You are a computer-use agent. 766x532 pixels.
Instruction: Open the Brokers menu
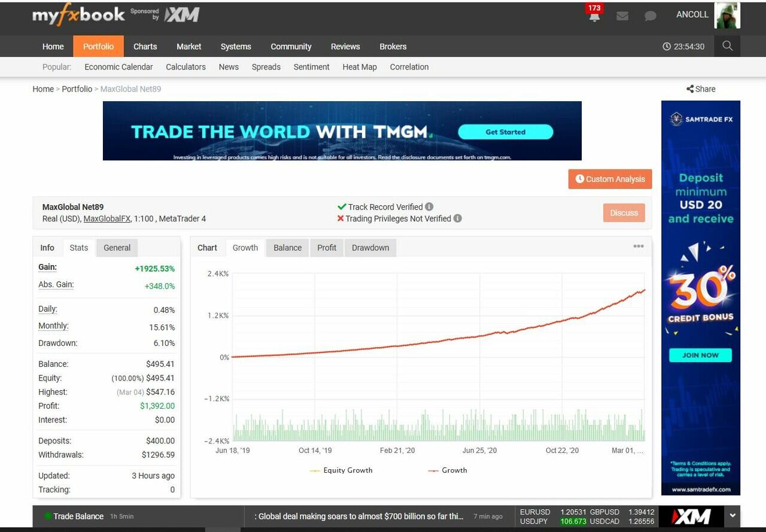click(x=393, y=47)
